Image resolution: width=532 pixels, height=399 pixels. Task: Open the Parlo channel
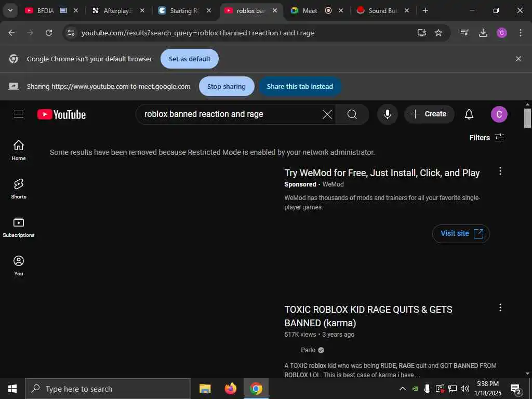[x=308, y=350]
